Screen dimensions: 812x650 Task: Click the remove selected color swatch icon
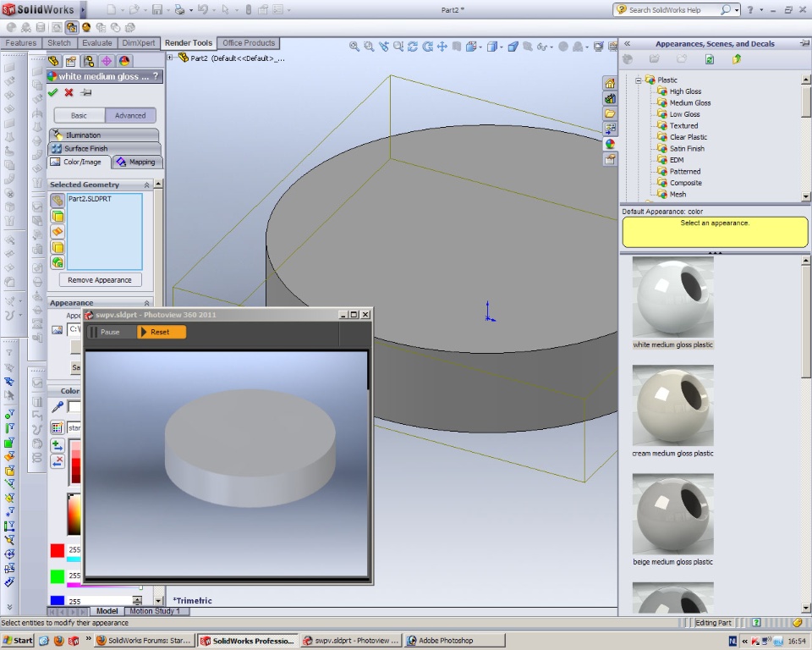pos(57,460)
